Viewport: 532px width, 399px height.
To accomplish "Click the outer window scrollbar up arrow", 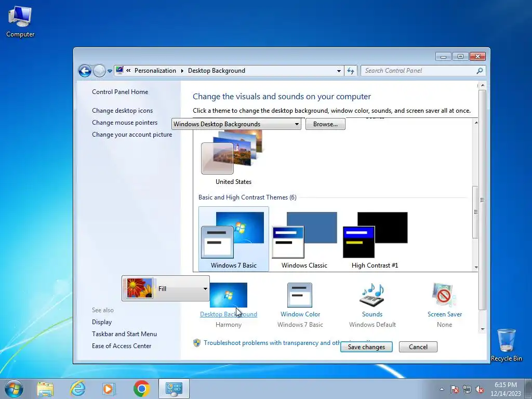I will point(482,85).
